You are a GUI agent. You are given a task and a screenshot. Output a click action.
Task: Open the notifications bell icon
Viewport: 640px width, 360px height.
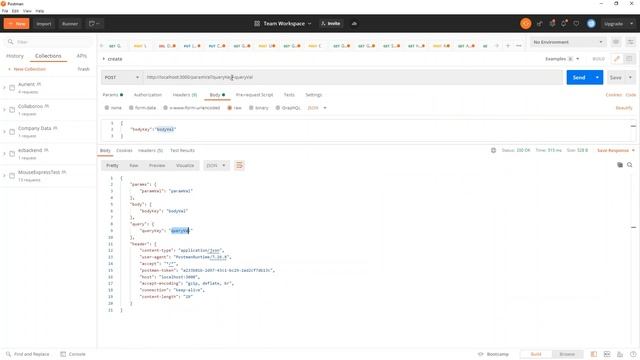coord(564,24)
